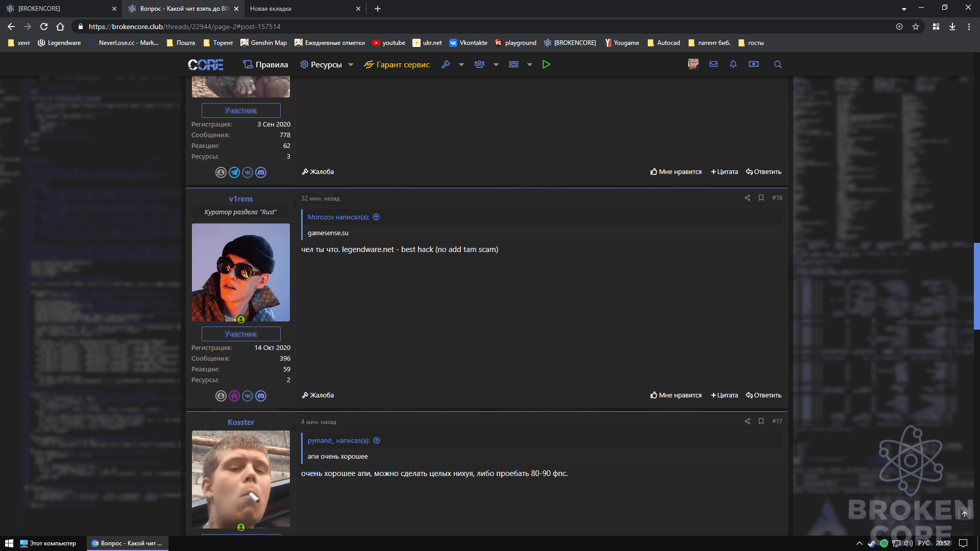The image size is (980, 551).
Task: Like post #16 with Мне нравится
Action: pos(676,395)
